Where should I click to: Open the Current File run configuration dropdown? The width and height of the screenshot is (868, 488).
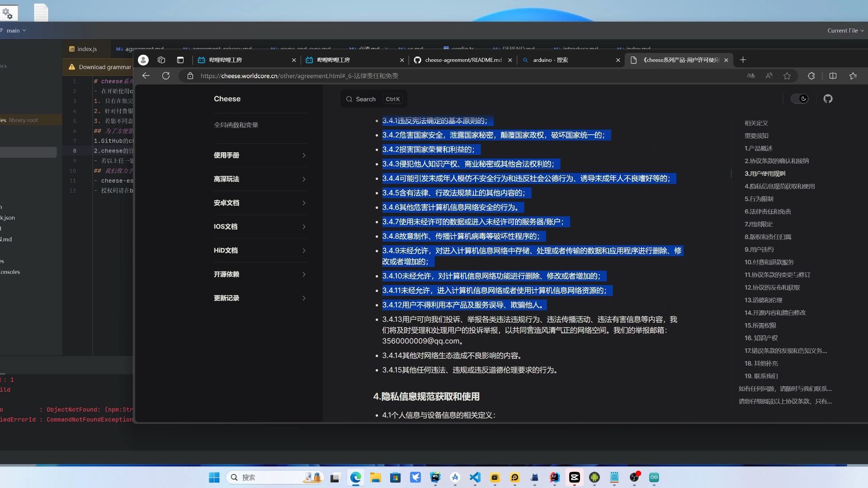(x=845, y=31)
